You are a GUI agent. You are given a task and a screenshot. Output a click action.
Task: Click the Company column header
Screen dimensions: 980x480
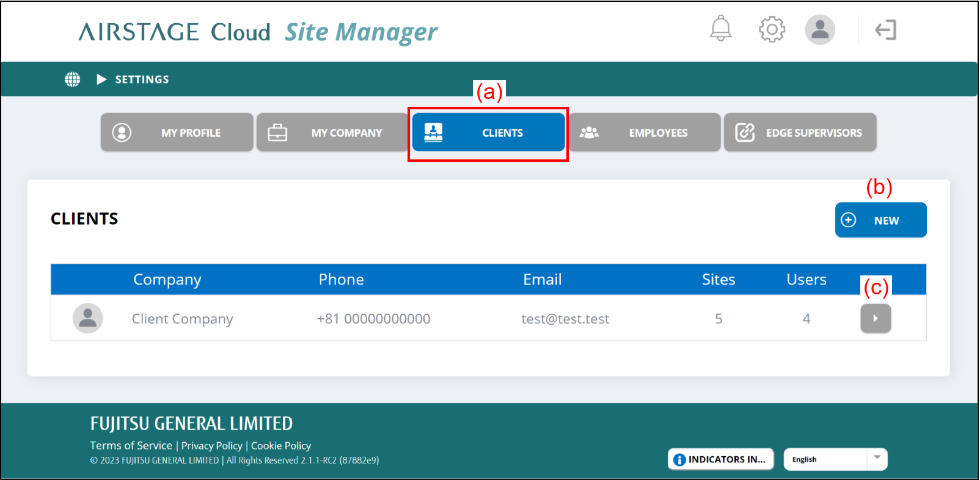pos(167,280)
